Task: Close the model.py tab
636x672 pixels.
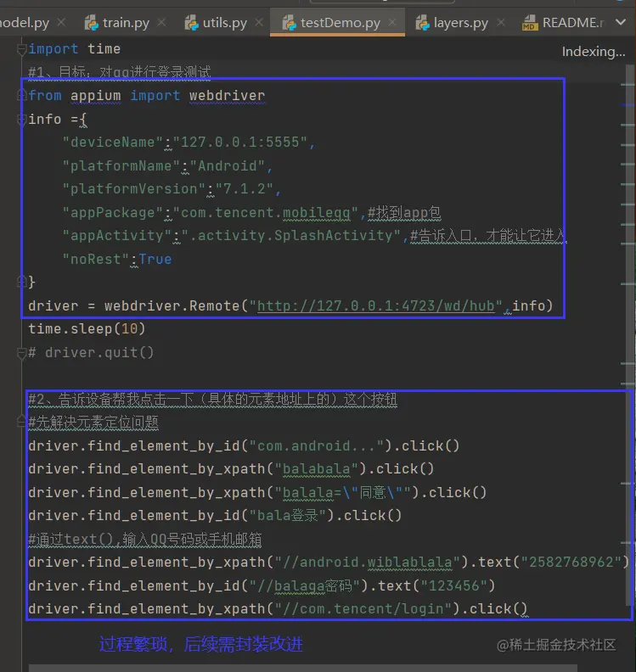Action: tap(61, 22)
